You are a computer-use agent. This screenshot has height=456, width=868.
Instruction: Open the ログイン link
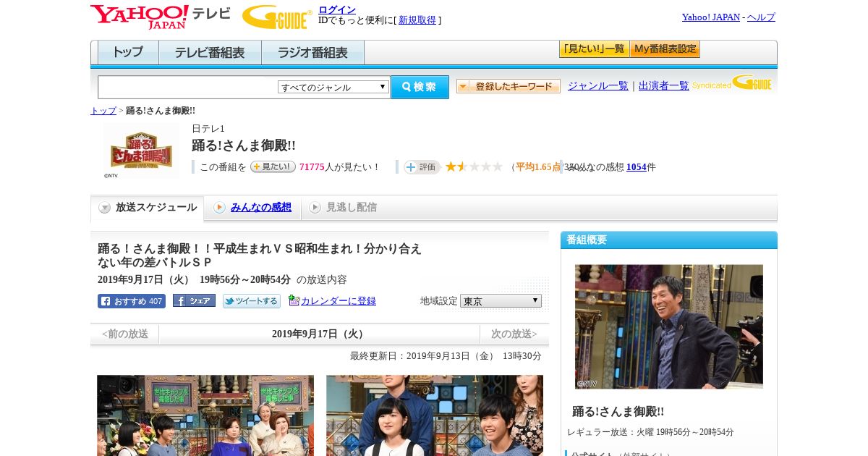(337, 9)
